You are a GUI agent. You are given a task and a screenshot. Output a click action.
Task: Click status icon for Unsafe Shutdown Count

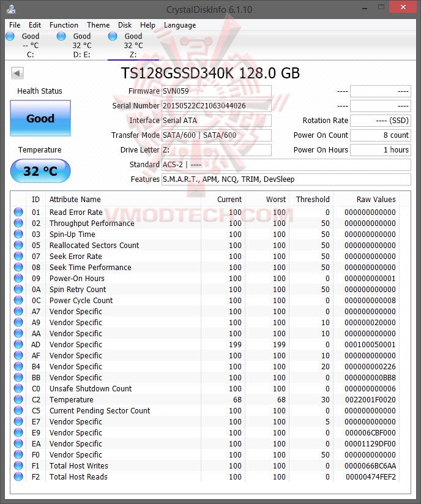tap(18, 388)
